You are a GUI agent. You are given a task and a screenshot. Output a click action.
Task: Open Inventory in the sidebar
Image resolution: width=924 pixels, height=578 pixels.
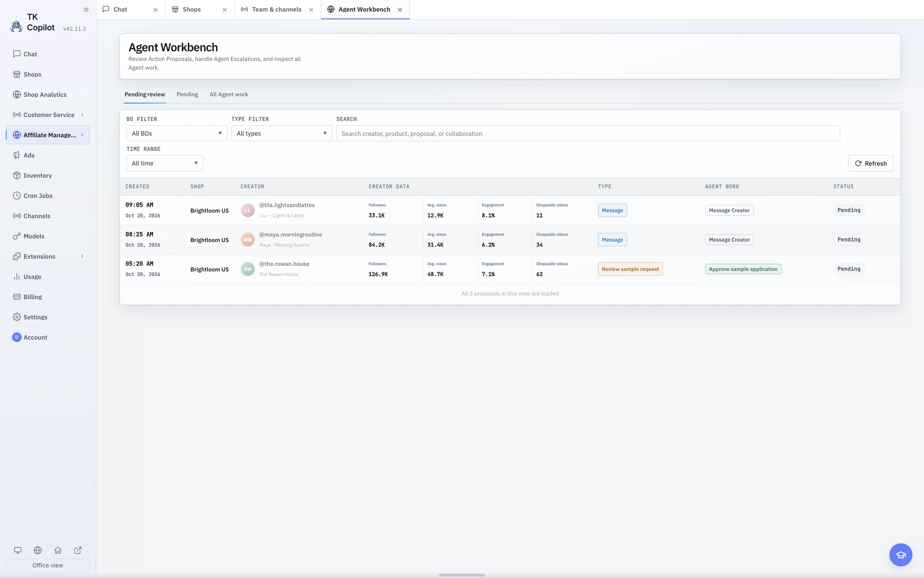point(48,176)
